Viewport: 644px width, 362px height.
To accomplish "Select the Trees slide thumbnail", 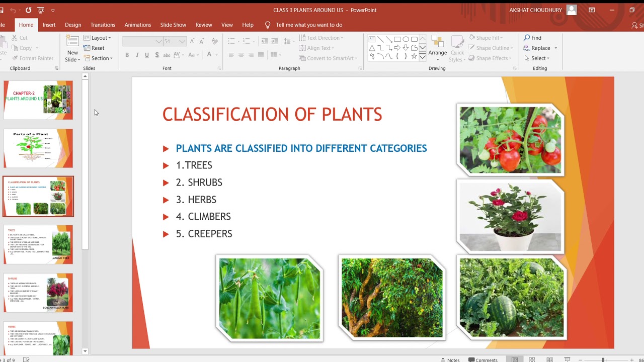I will tap(38, 245).
